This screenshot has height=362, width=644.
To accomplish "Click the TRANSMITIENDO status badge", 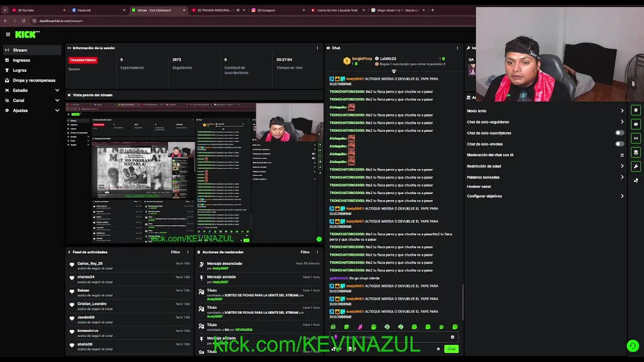I will (83, 60).
